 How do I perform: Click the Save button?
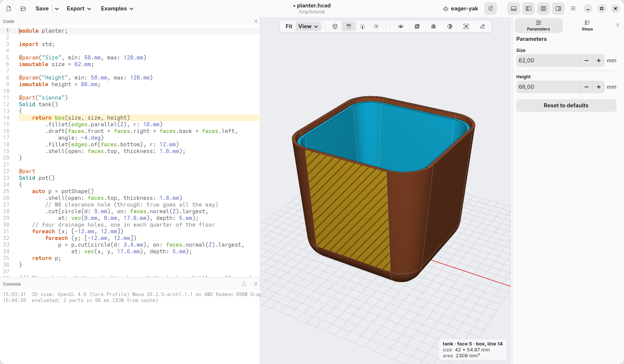point(42,9)
